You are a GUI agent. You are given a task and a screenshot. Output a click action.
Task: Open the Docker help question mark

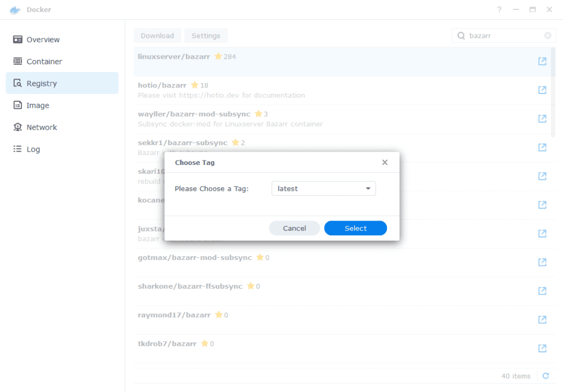(x=499, y=10)
